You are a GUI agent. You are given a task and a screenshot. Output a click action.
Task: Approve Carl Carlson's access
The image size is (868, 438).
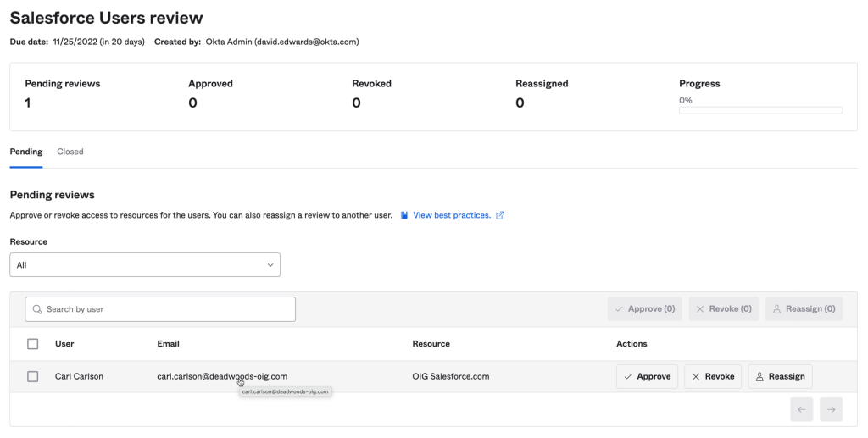click(647, 377)
